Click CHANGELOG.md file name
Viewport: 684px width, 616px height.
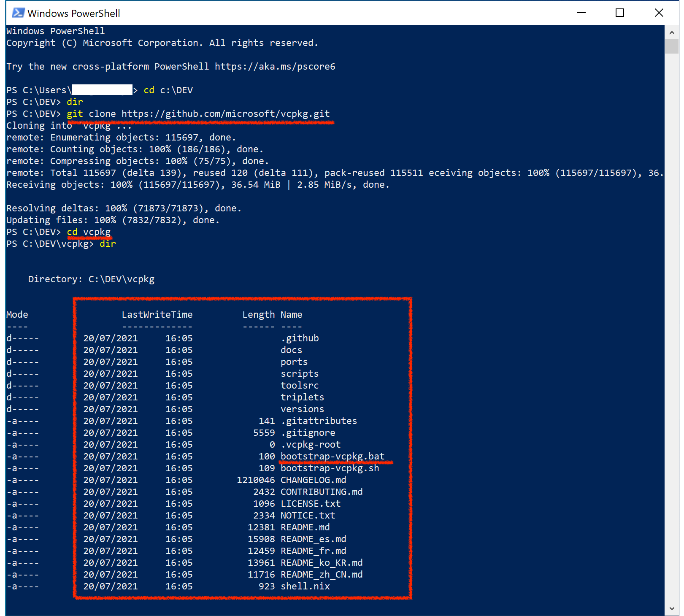pyautogui.click(x=313, y=480)
